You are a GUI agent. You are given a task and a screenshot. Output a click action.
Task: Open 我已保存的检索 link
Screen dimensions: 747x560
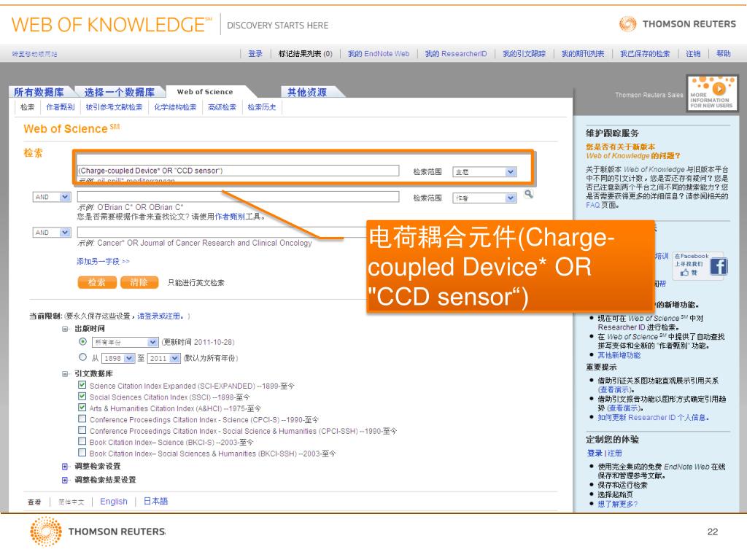645,54
